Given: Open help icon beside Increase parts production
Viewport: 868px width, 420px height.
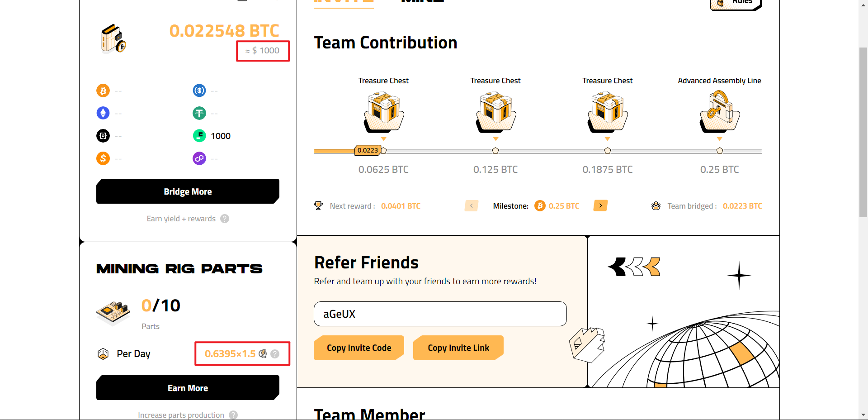Looking at the screenshot, I should pyautogui.click(x=233, y=415).
